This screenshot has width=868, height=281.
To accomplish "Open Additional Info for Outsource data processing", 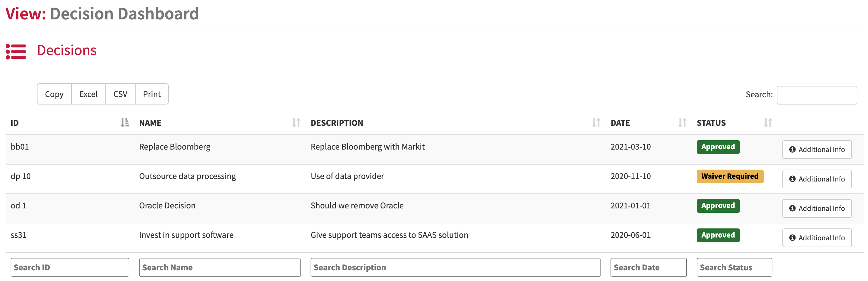I will [x=817, y=179].
